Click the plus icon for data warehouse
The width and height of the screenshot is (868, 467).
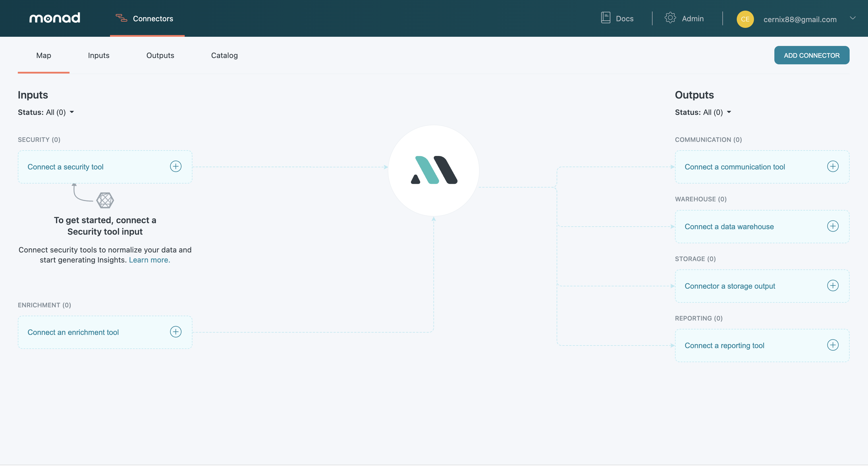(833, 226)
